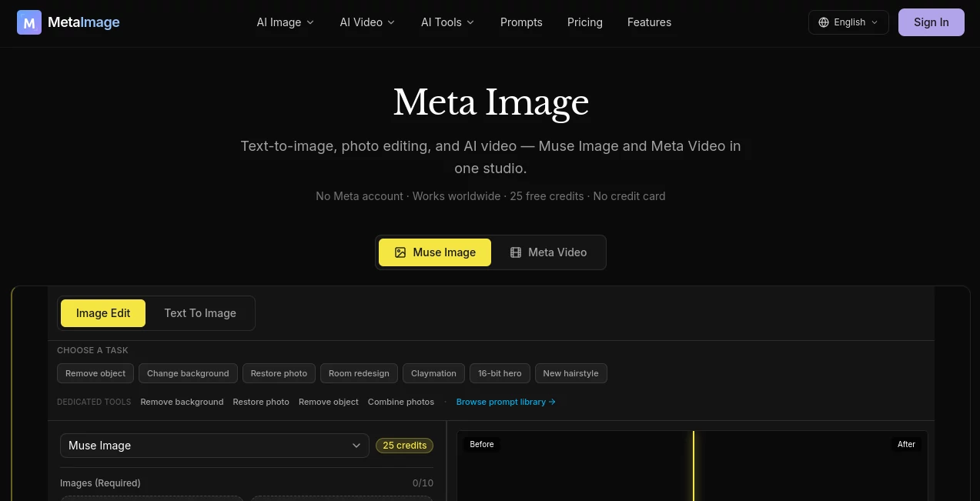Image resolution: width=980 pixels, height=501 pixels.
Task: Choose the Change background task chip
Action: 188,373
